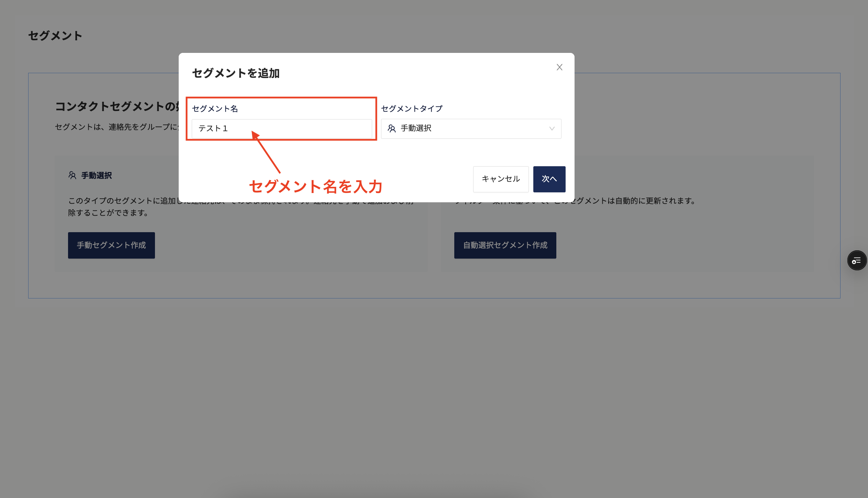Viewport: 868px width, 498px height.
Task: Click the people icon in the セグメントタイプ dropdown
Action: (x=392, y=128)
